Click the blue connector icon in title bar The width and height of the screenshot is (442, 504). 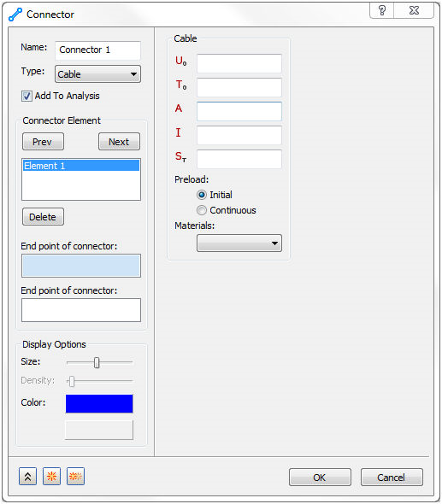[15, 15]
